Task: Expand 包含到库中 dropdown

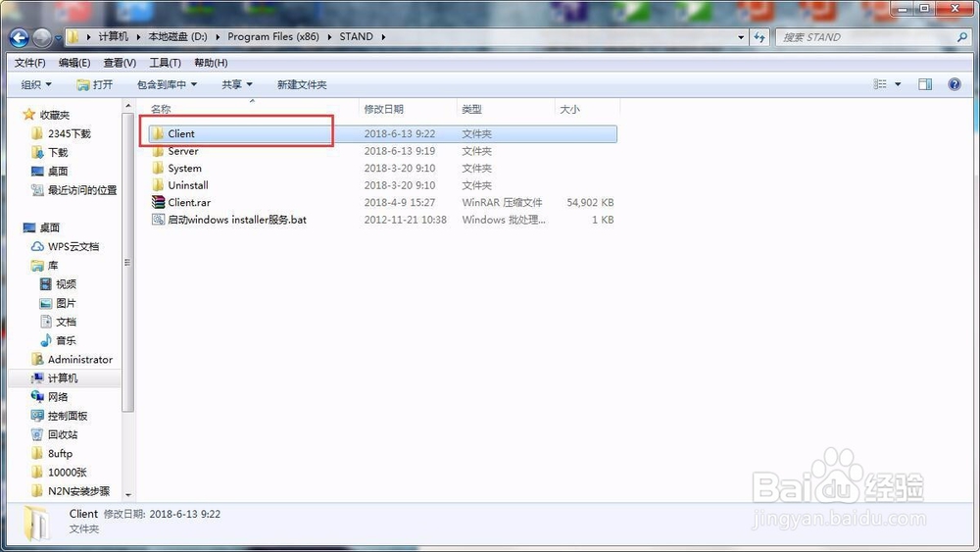Action: pyautogui.click(x=167, y=84)
